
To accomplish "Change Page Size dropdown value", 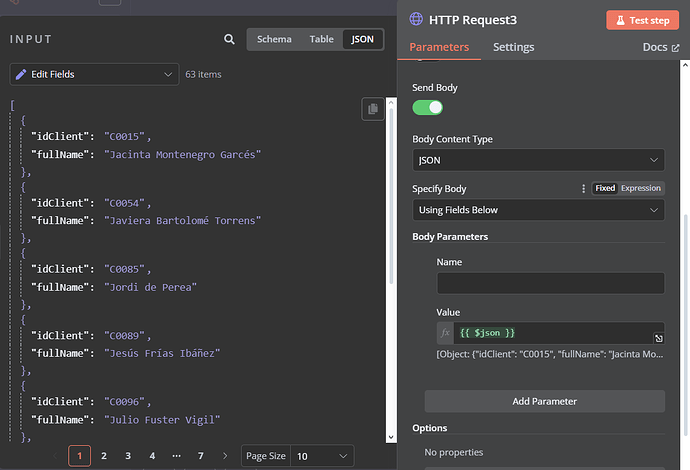I will coord(322,456).
